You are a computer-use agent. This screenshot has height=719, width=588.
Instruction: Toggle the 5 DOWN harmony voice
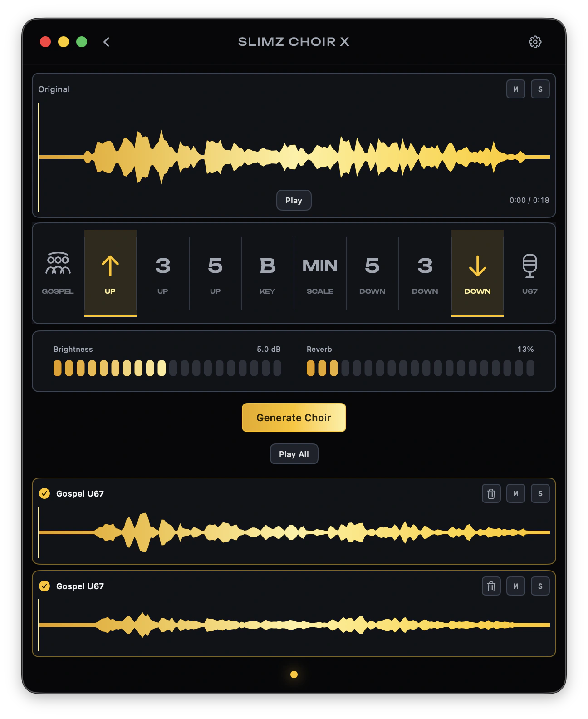[372, 273]
